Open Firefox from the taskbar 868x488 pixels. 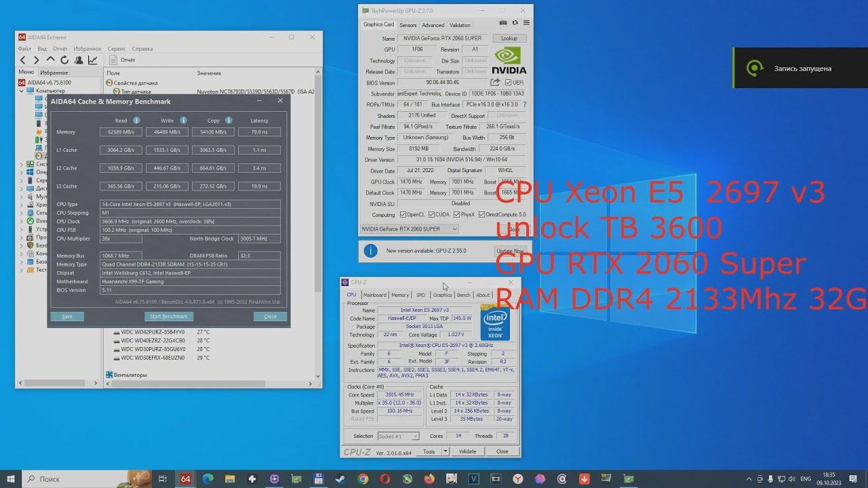tap(429, 479)
